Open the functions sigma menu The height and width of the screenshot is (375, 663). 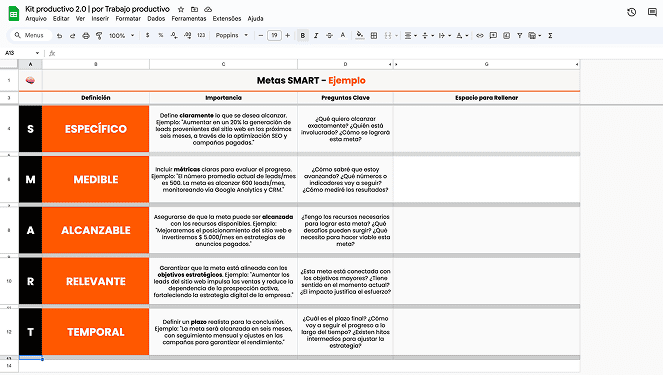550,36
